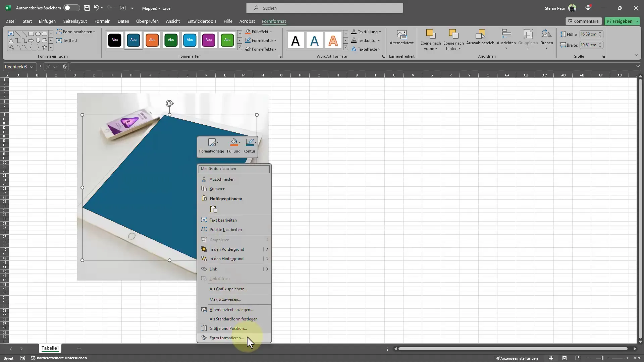Open the Formeffekte dropdown
The image size is (644, 362).
pyautogui.click(x=261, y=49)
